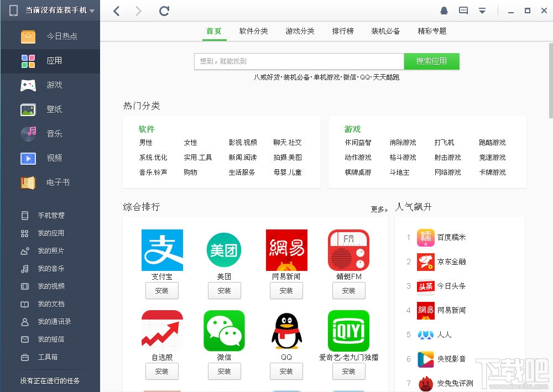Image resolution: width=553 pixels, height=392 pixels.
Task: Open the 休闲益智 game category
Action: tap(358, 143)
